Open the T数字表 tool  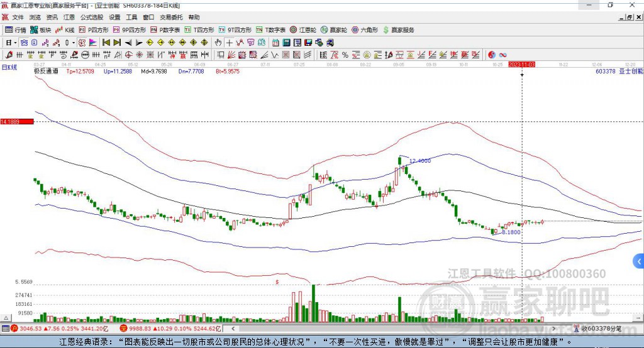tap(270, 30)
